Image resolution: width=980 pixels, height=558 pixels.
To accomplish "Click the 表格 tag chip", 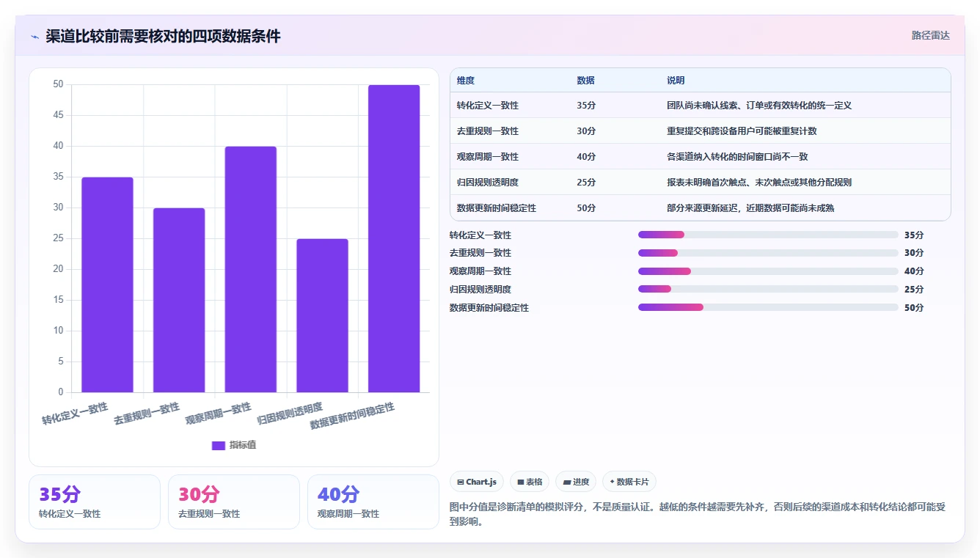I will pyautogui.click(x=530, y=482).
